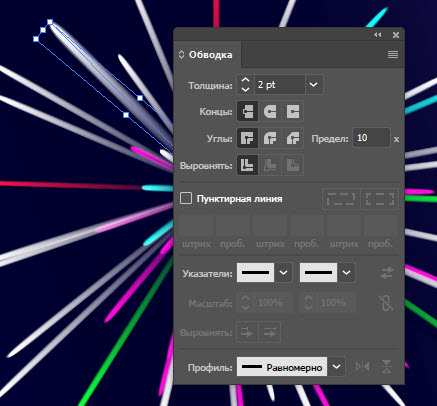The height and width of the screenshot is (406, 437).
Task: Select the projecting cap icon
Action: tap(293, 111)
